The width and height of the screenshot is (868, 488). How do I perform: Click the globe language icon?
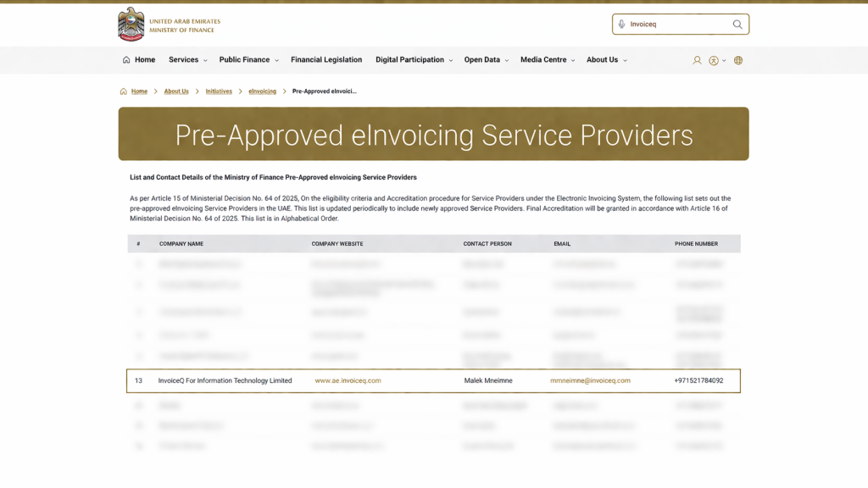738,60
